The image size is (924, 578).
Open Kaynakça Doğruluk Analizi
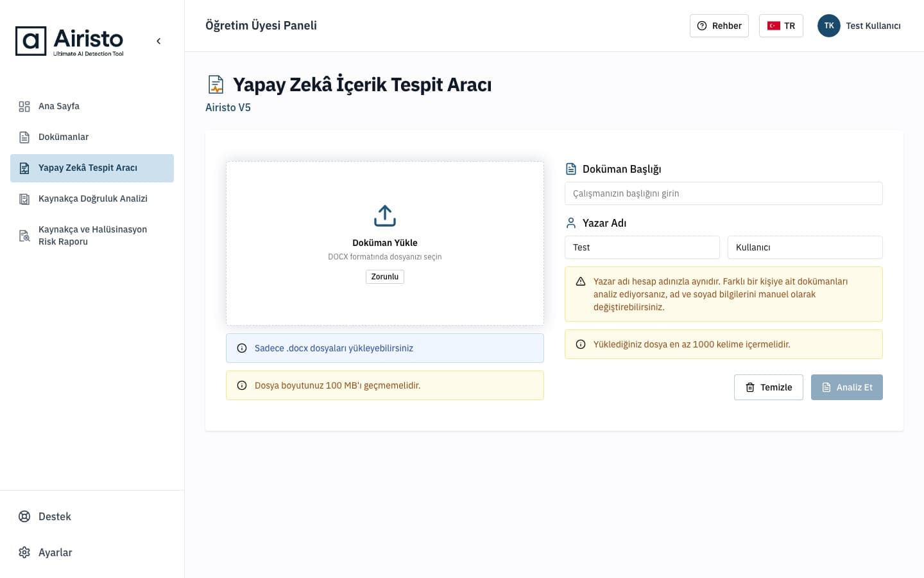[x=92, y=199]
